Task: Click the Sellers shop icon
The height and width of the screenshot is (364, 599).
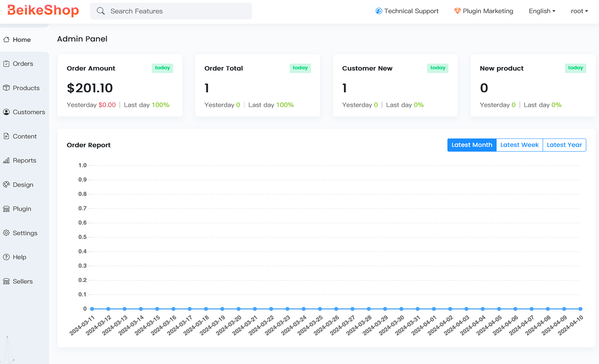Action: [6, 281]
